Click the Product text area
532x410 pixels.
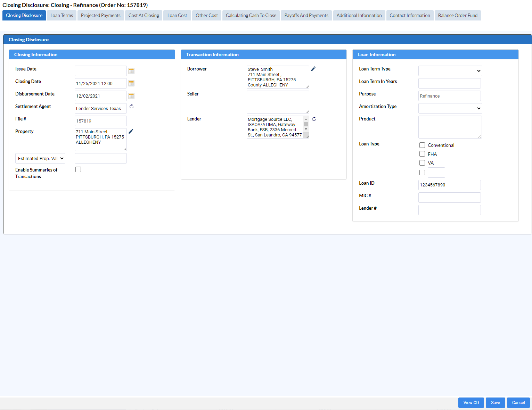[450, 127]
